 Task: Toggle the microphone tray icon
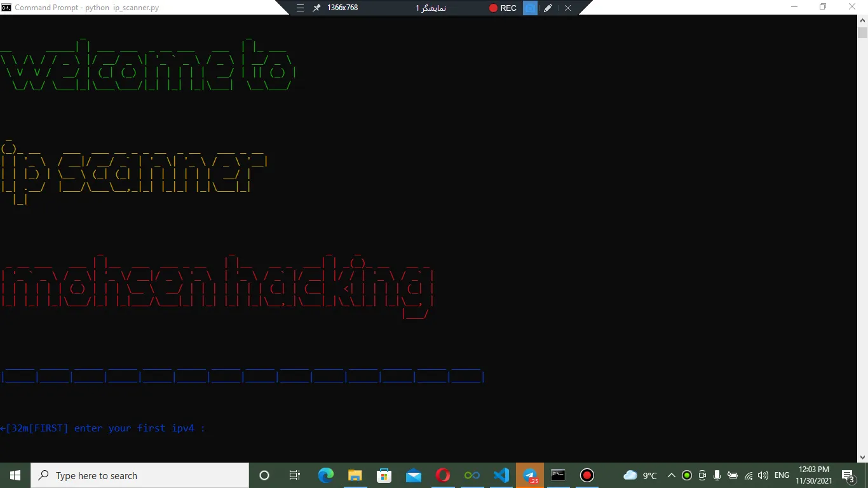point(717,475)
